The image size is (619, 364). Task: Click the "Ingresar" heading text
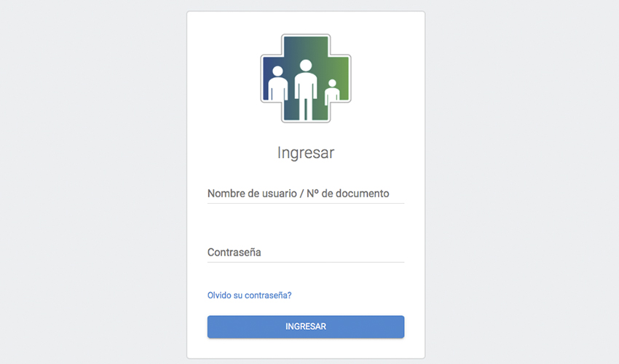tap(306, 153)
